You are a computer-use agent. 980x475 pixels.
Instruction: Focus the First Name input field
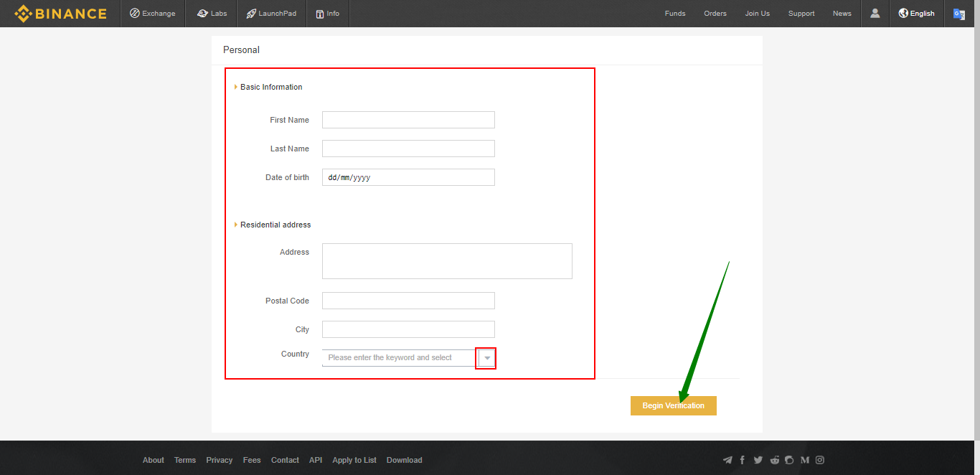[408, 120]
